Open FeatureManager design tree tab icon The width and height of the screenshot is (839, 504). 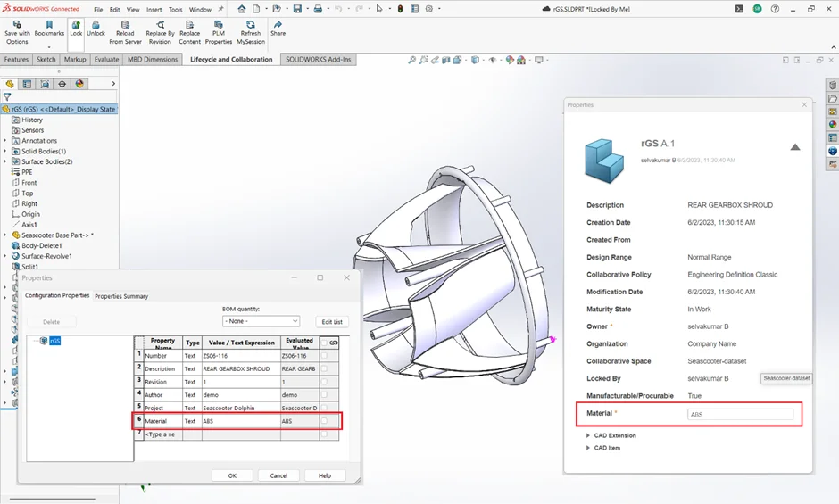(10, 84)
